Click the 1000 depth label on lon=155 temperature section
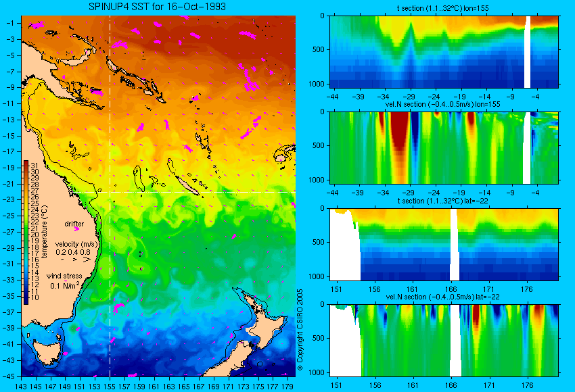Screen dimensions: 575x392 [317, 84]
